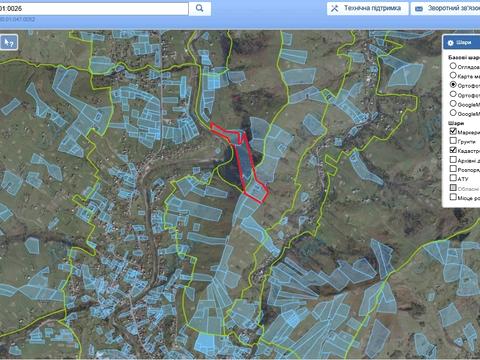Image resolution: width=480 pixels, height=360 pixels.
Task: Open Зворотний зв'язок feedback button
Action: pos(445,8)
